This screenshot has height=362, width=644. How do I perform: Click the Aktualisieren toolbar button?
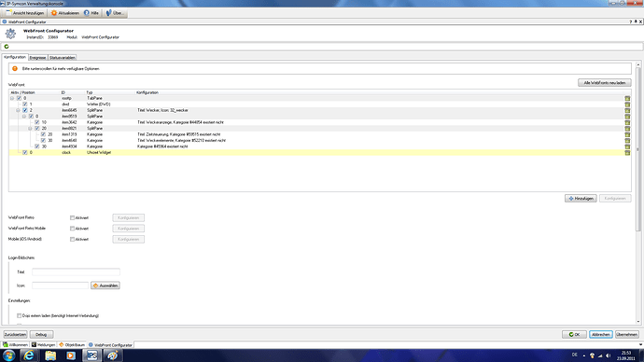tap(65, 13)
